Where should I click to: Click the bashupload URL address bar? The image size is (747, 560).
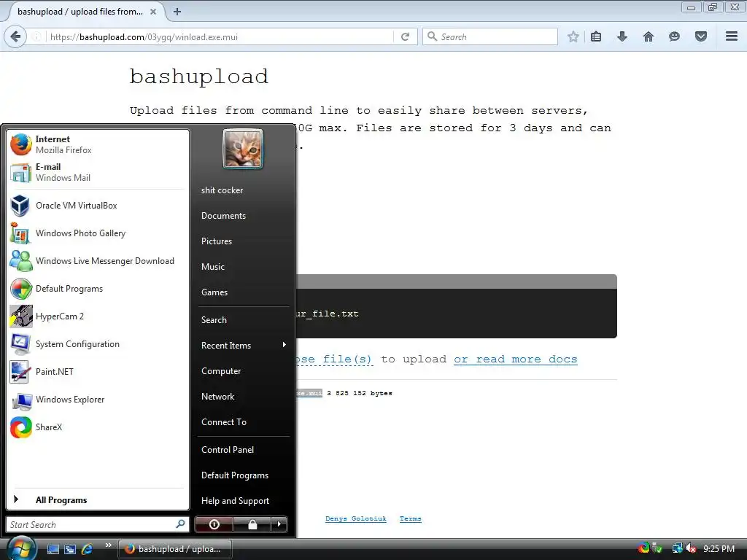(219, 36)
